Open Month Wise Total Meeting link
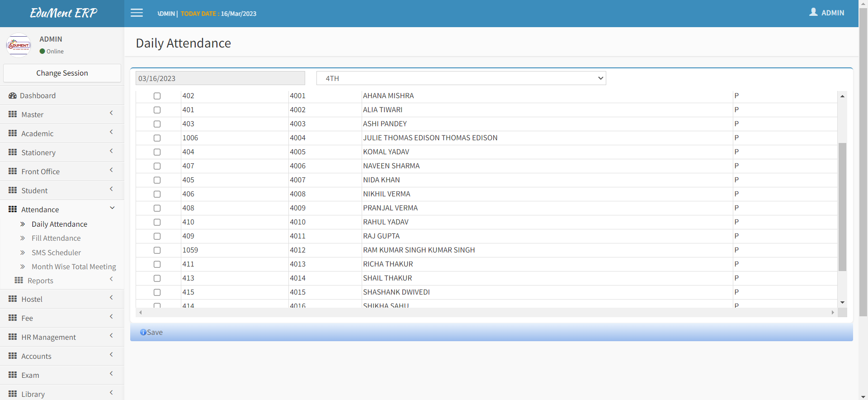 74,267
